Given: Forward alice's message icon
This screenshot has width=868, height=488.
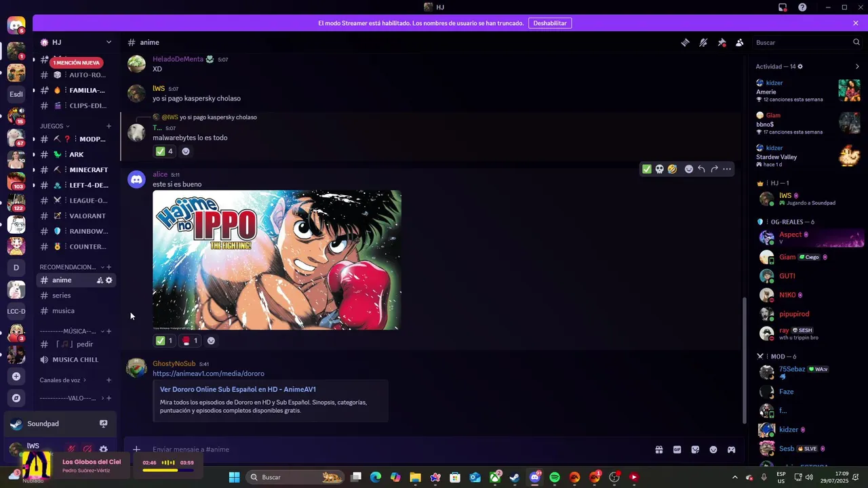Looking at the screenshot, I should click(714, 169).
